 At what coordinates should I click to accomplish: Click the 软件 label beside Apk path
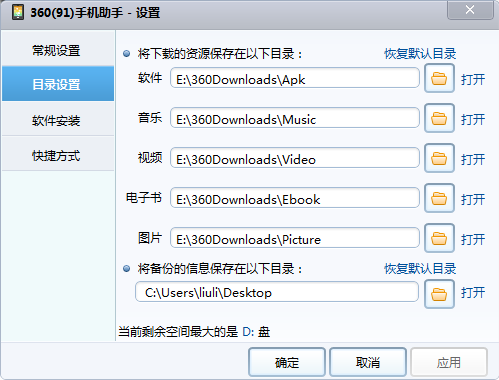coord(150,78)
